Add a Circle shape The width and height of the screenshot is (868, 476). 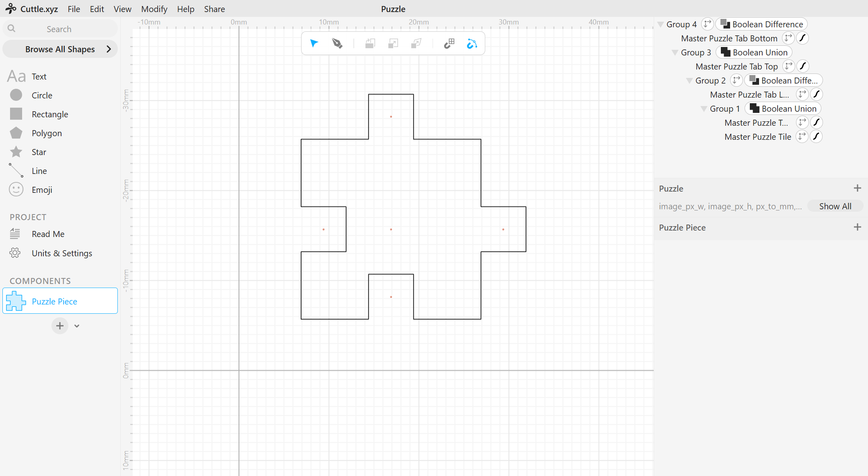(42, 95)
